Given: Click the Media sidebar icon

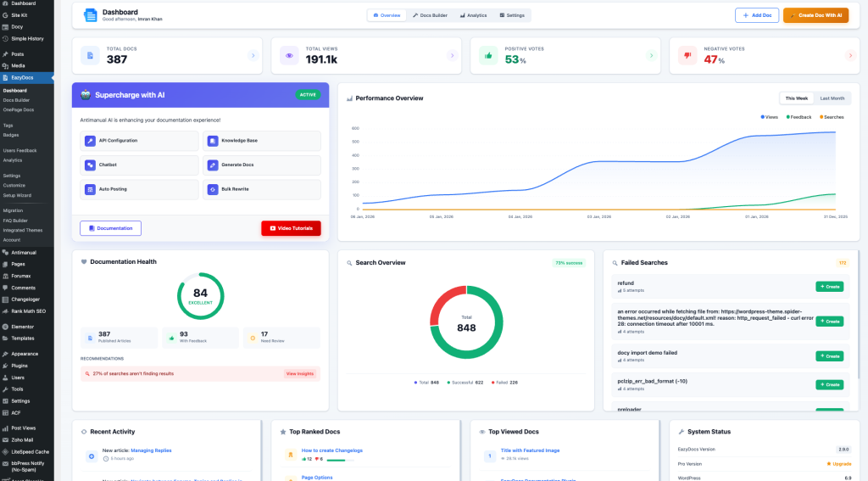Looking at the screenshot, I should click(x=5, y=65).
